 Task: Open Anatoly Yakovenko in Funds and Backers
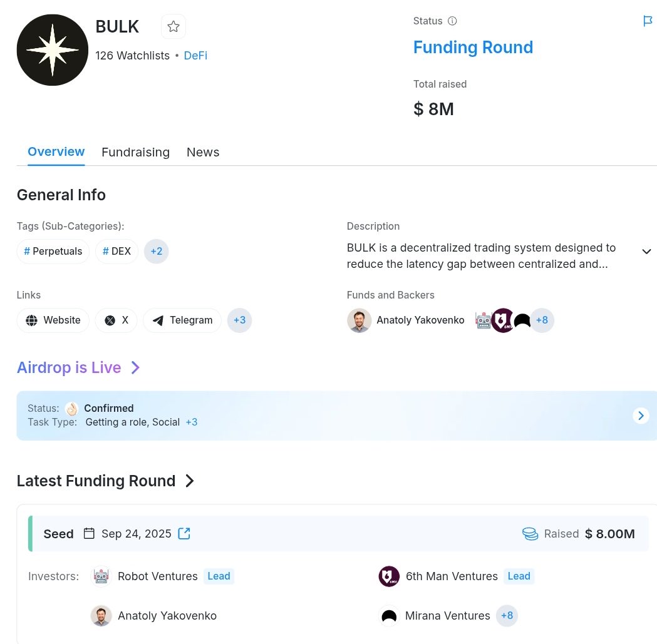click(x=420, y=320)
